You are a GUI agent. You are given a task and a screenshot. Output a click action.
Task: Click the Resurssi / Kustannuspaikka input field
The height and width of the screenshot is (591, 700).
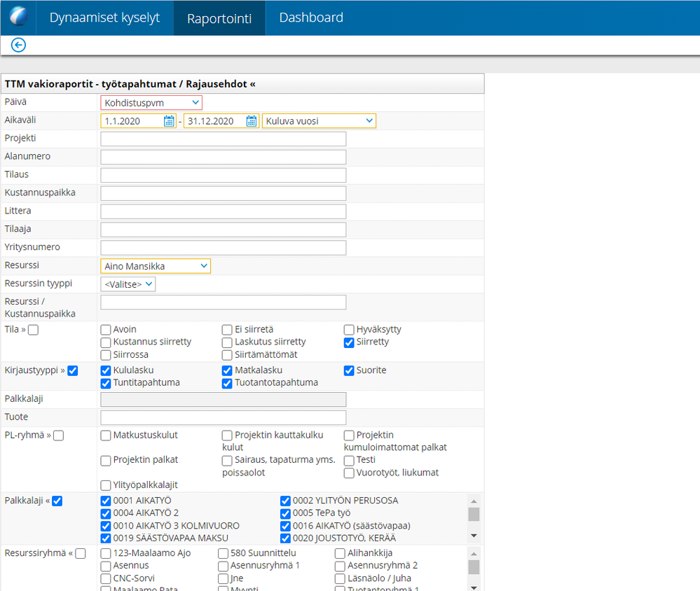tap(224, 302)
